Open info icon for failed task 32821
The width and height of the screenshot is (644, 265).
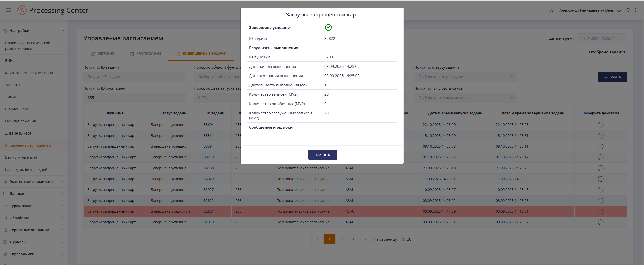600,211
